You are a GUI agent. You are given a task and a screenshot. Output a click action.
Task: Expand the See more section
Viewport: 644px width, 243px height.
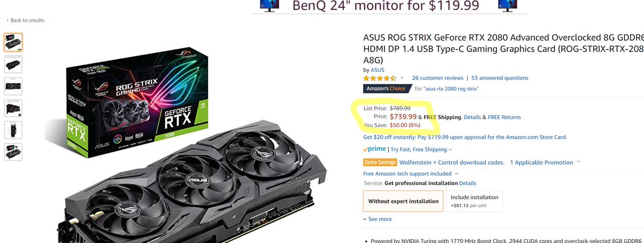(x=377, y=219)
